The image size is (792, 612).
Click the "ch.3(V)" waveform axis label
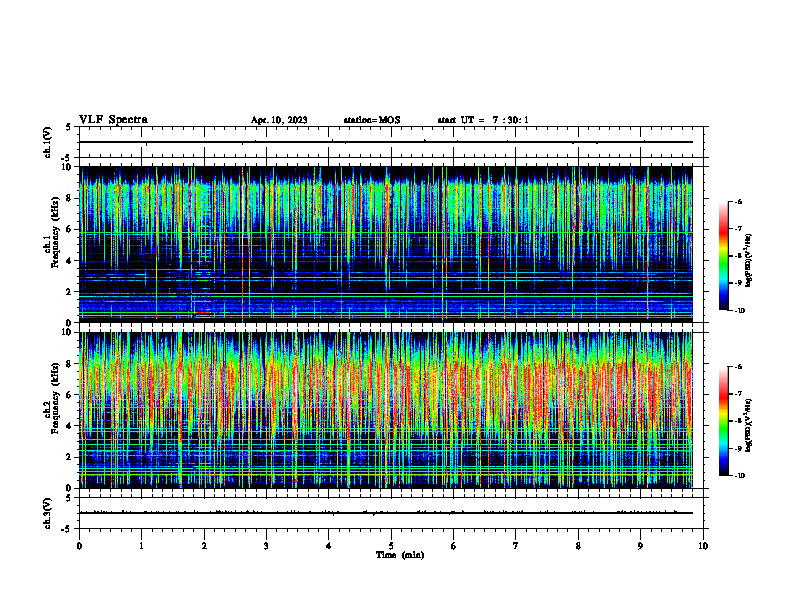(x=47, y=513)
